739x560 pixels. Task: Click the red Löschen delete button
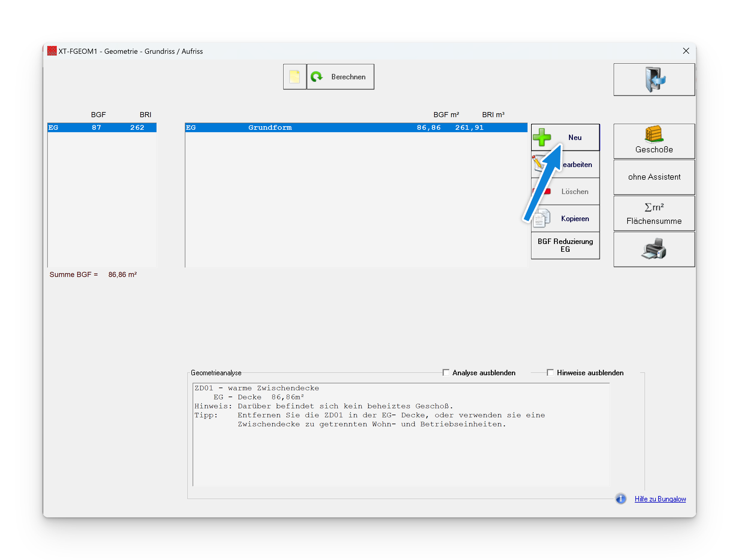(x=575, y=191)
